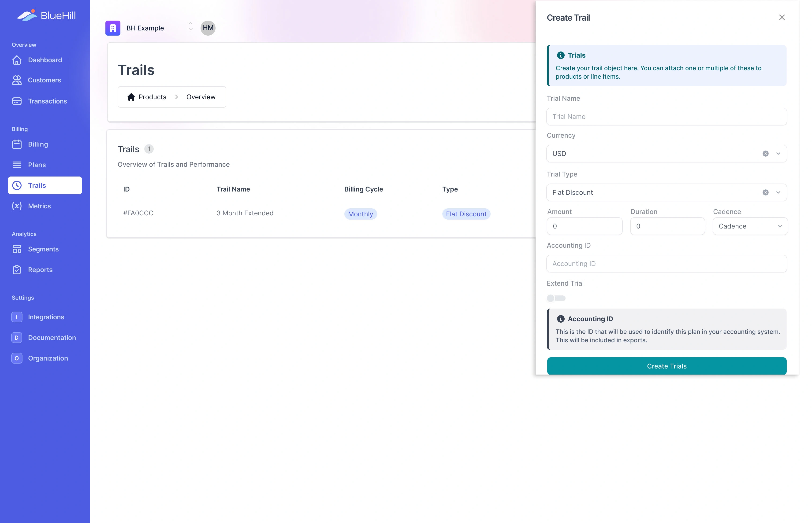Click the Trails count badge '1'

click(149, 149)
